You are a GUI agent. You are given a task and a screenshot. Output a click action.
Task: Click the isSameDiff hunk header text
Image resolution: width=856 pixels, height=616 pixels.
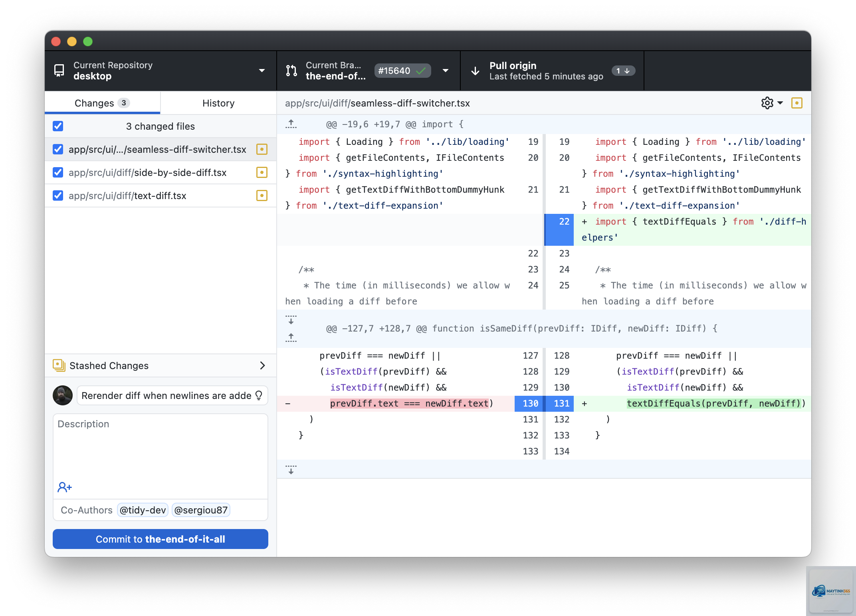(521, 328)
